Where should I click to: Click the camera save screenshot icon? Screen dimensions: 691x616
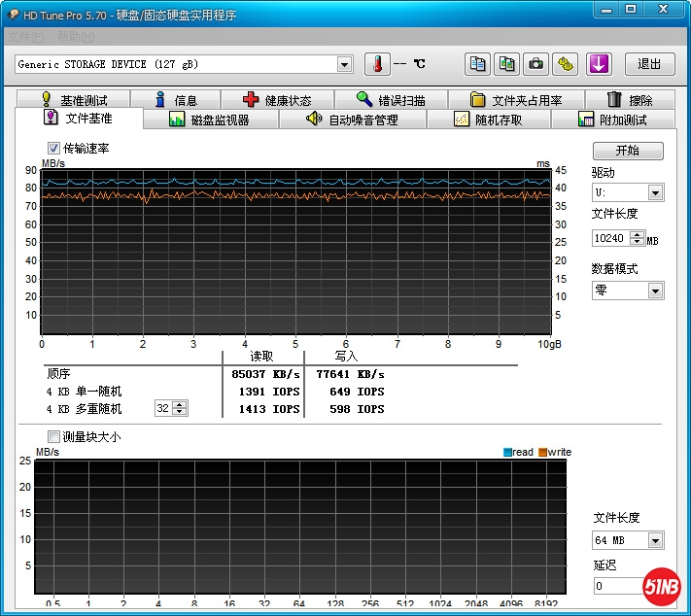pyautogui.click(x=536, y=64)
